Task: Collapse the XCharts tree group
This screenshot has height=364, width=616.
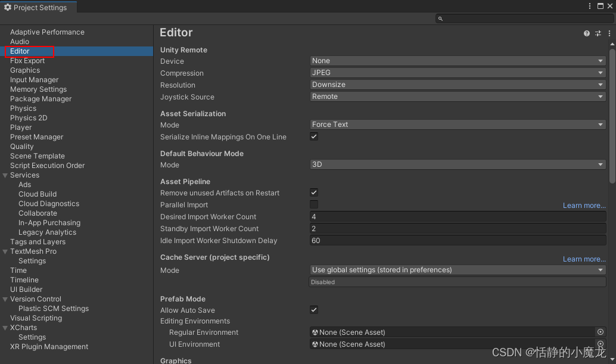Action: [x=5, y=328]
